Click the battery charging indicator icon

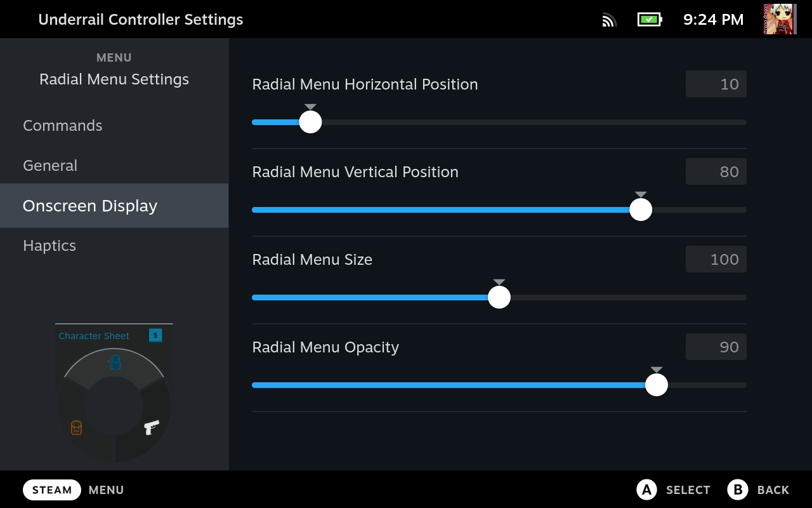tap(649, 20)
